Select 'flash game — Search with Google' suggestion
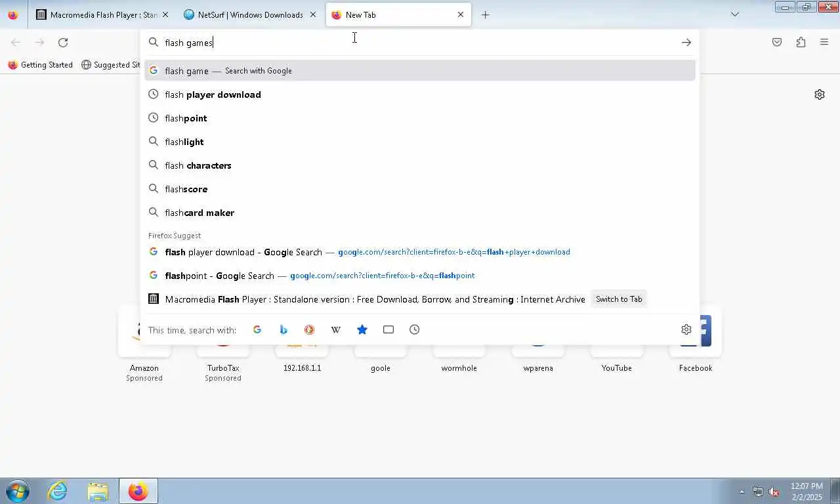840x504 pixels. pos(420,71)
